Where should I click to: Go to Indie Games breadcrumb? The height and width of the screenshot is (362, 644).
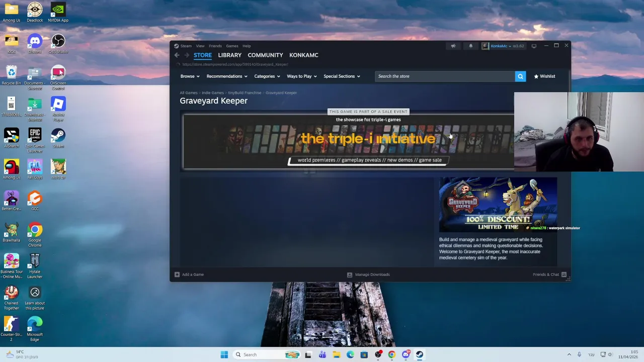click(x=213, y=93)
